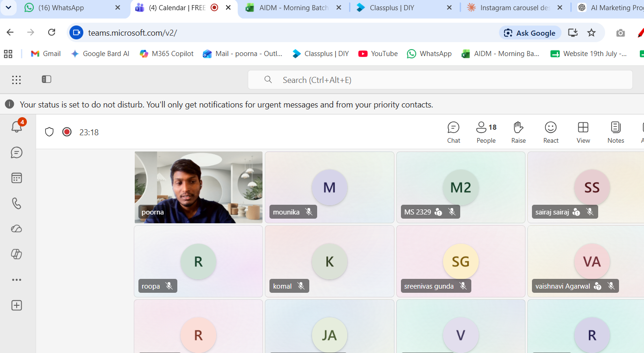Click the add apps plus icon in sidebar
Viewport: 644px width, 353px height.
(x=17, y=305)
